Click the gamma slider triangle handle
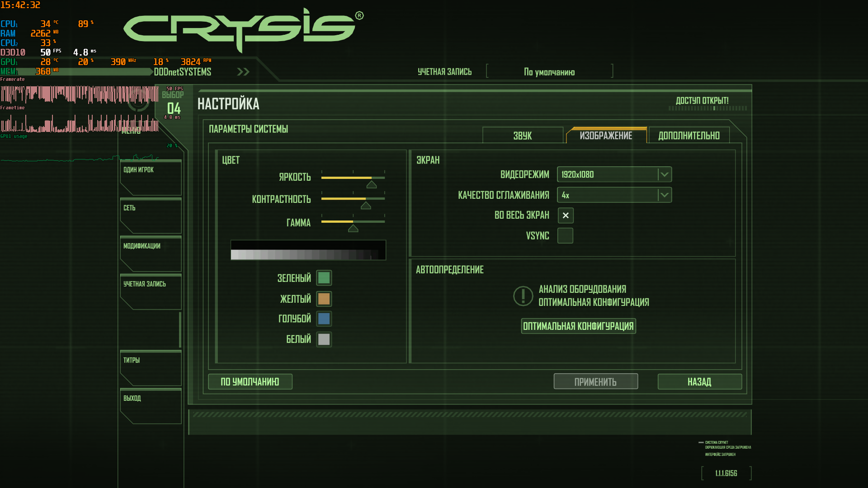 353,229
